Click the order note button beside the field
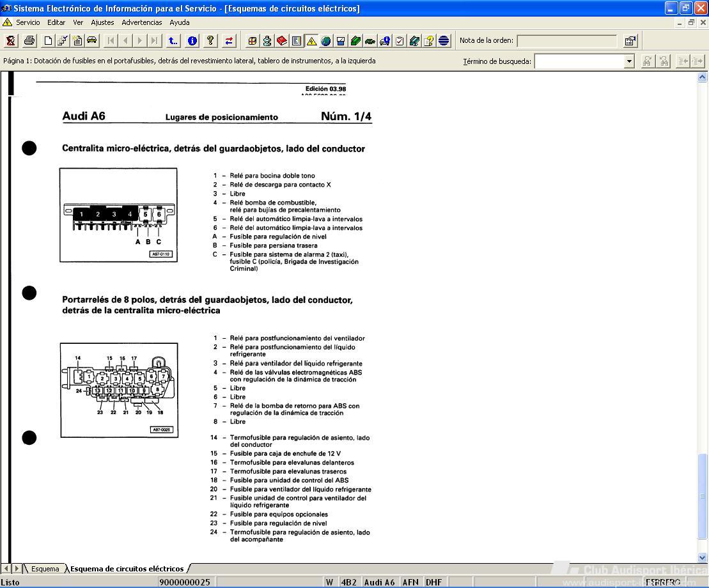709x588 pixels. point(630,41)
